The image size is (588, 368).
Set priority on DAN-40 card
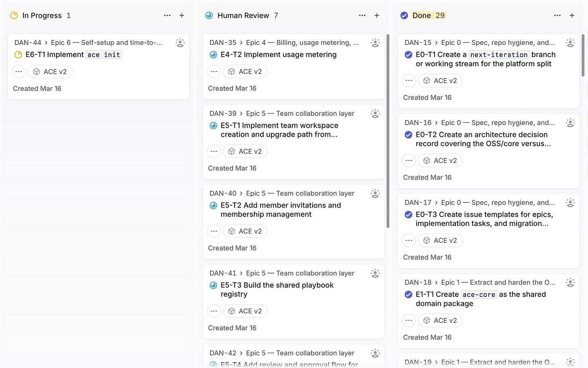pos(214,231)
